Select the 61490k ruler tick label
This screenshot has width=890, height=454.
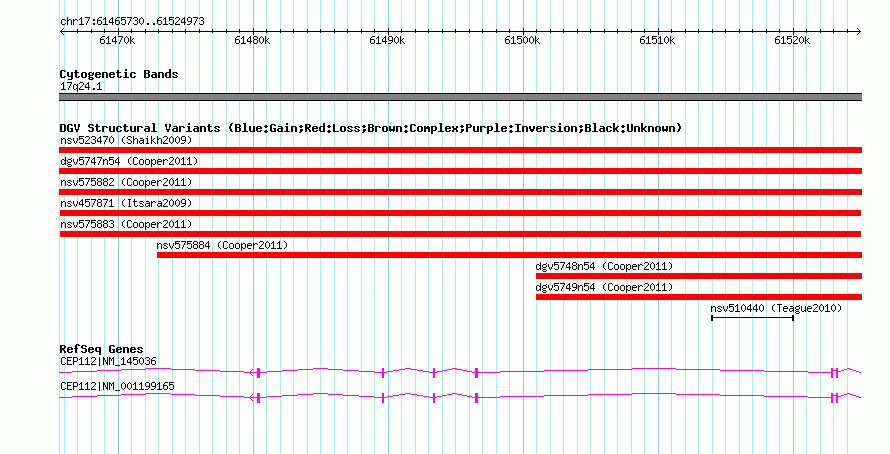[x=387, y=40]
